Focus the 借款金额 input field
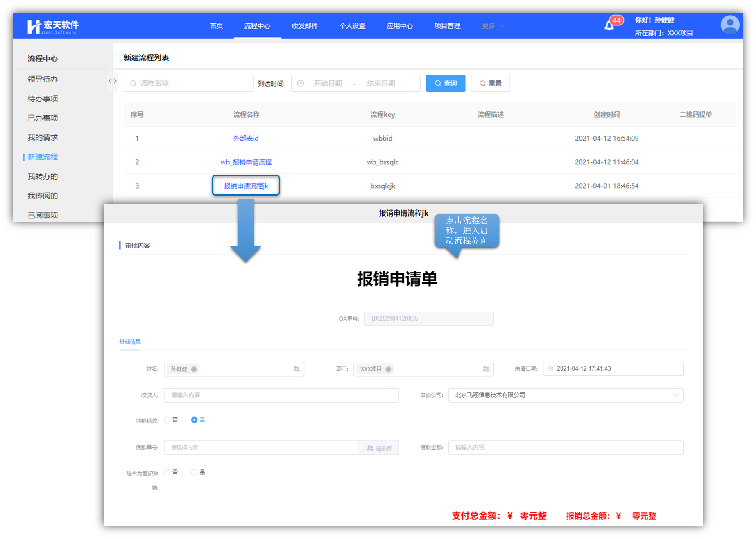The height and width of the screenshot is (539, 756). pyautogui.click(x=566, y=448)
